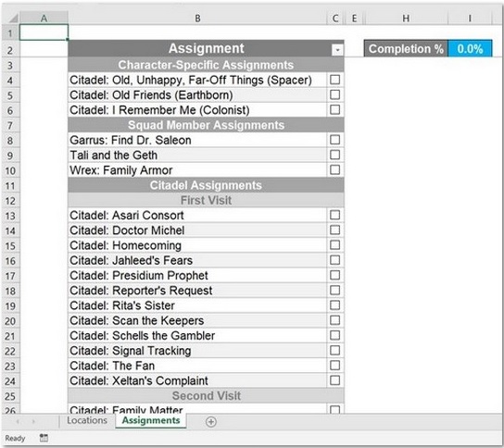Select column B header
This screenshot has height=448, width=504.
pos(197,19)
